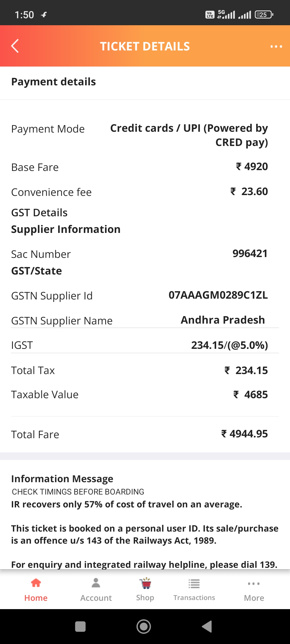Open the Account person icon
The height and width of the screenshot is (644, 290).
[x=96, y=583]
